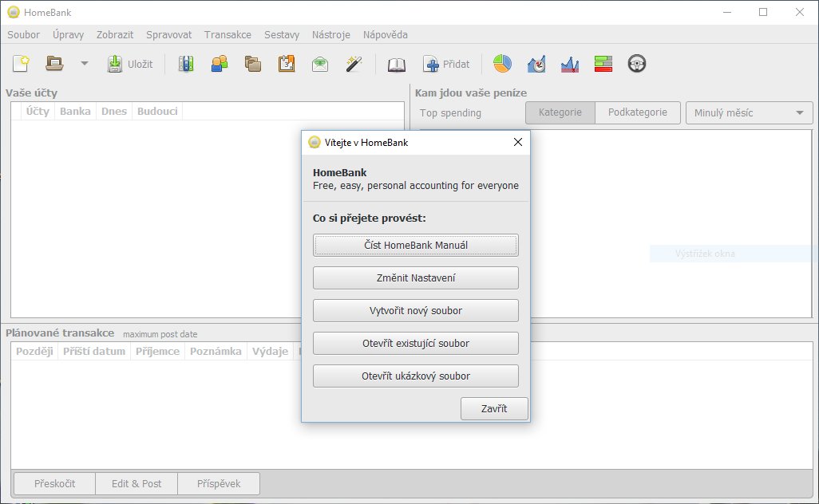Close the Vítejte v HomeBank dialog

click(517, 142)
